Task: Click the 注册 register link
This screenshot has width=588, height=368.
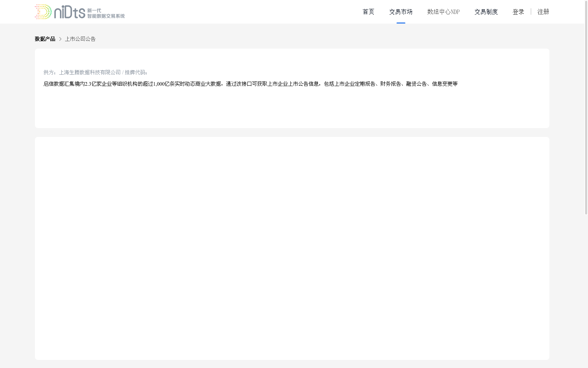Action: pyautogui.click(x=543, y=12)
